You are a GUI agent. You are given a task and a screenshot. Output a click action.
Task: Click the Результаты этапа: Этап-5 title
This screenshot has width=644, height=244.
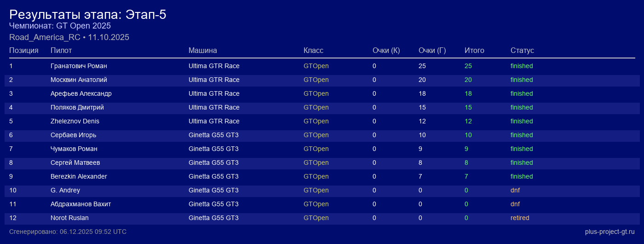coord(87,15)
